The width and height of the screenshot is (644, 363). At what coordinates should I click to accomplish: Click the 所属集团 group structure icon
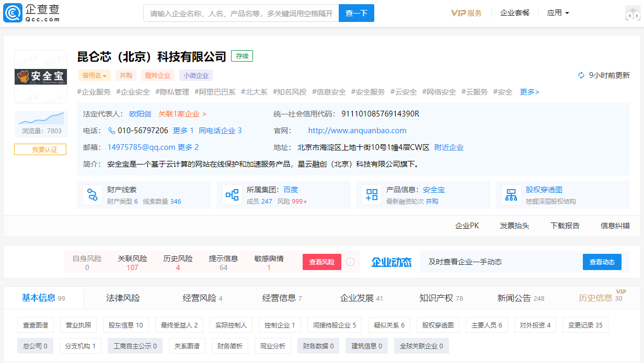click(232, 195)
